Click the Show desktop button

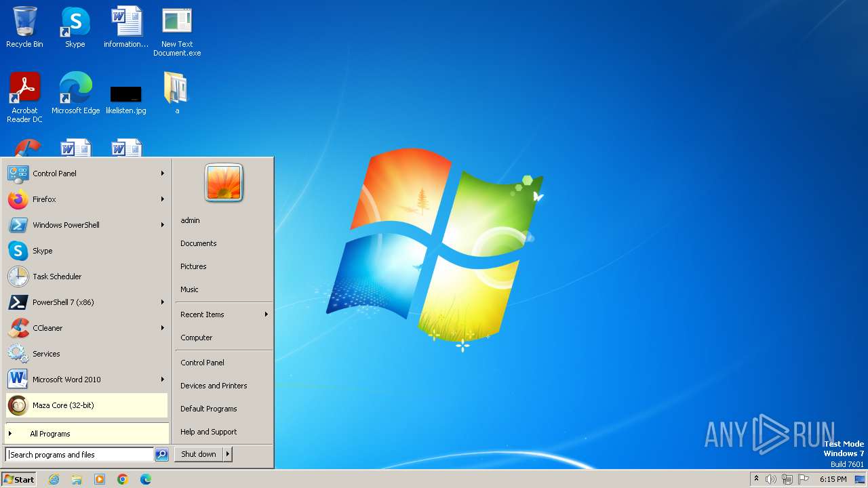coord(860,479)
